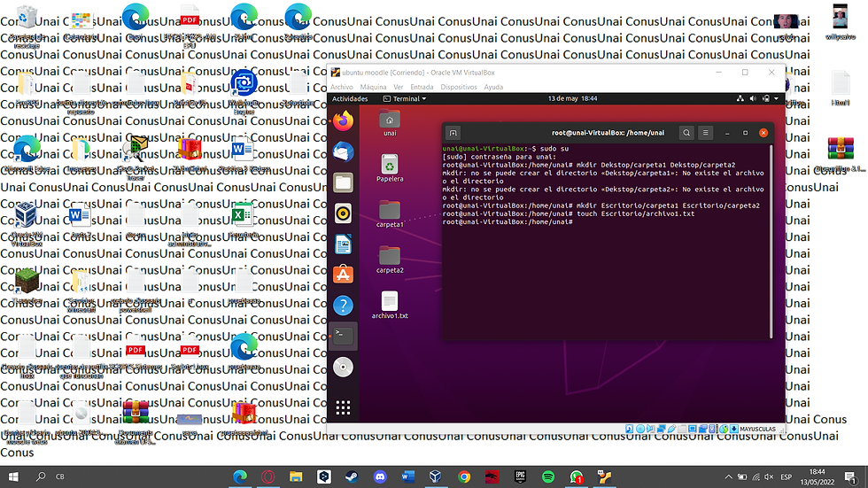Open the Ayuda menu in VirtualBox

point(493,87)
